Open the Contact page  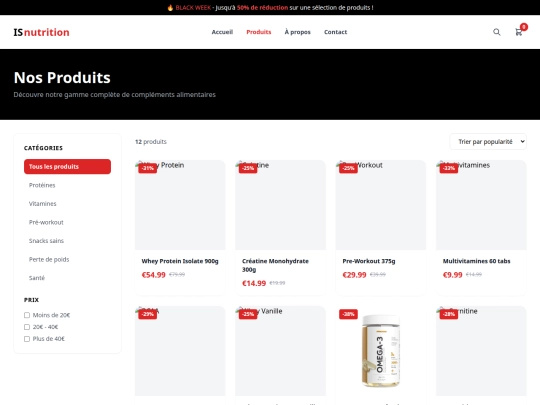[x=335, y=32]
